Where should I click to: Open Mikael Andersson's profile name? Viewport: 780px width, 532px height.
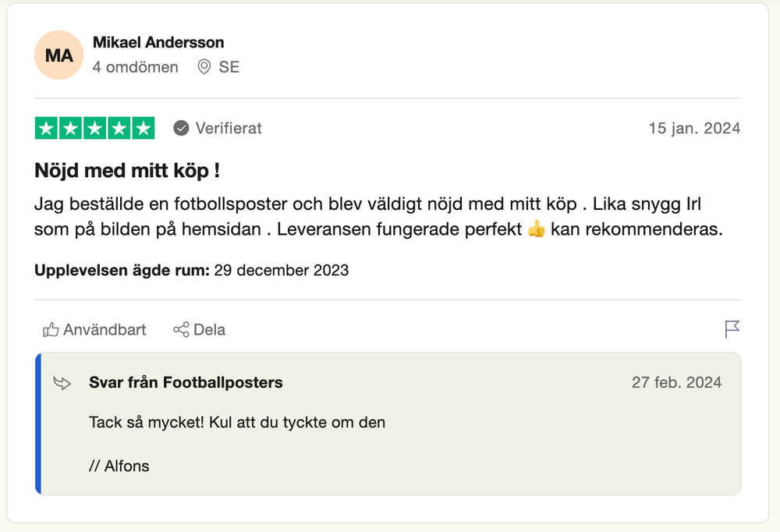pyautogui.click(x=158, y=42)
